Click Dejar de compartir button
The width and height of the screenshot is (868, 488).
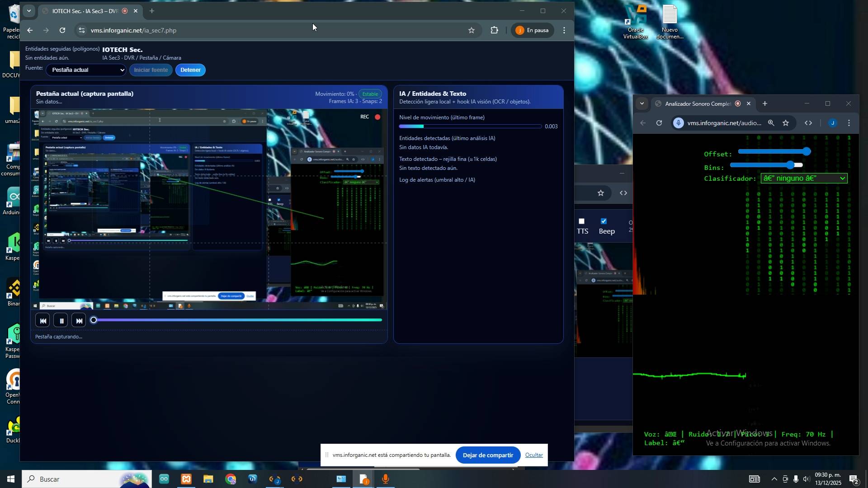[x=487, y=455]
